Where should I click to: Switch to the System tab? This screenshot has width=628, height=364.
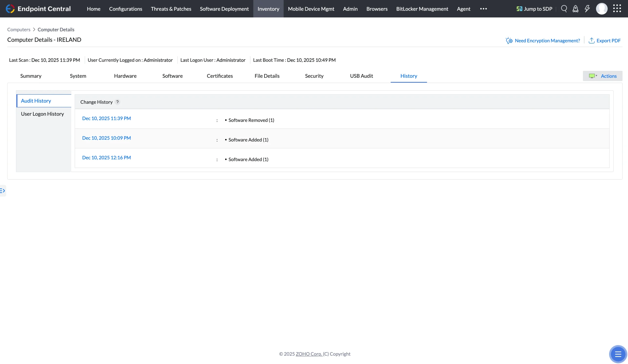coord(78,76)
